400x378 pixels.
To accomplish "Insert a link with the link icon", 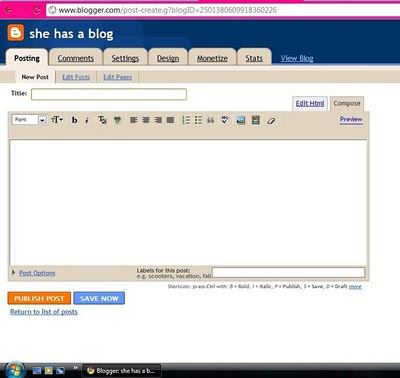I will point(117,120).
